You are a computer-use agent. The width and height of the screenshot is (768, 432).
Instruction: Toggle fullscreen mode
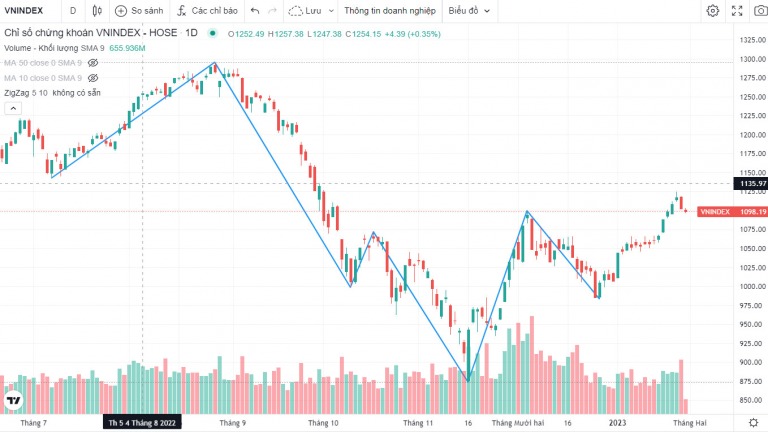click(737, 10)
